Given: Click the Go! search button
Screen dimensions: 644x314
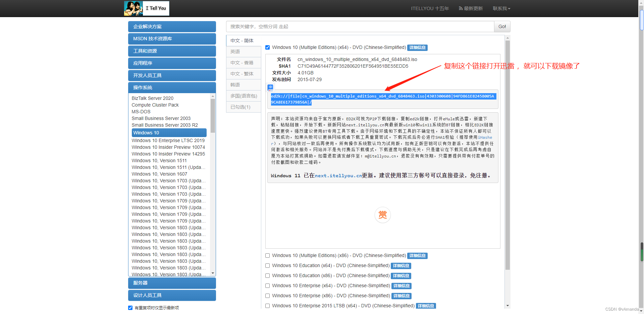Looking at the screenshot, I should [502, 26].
